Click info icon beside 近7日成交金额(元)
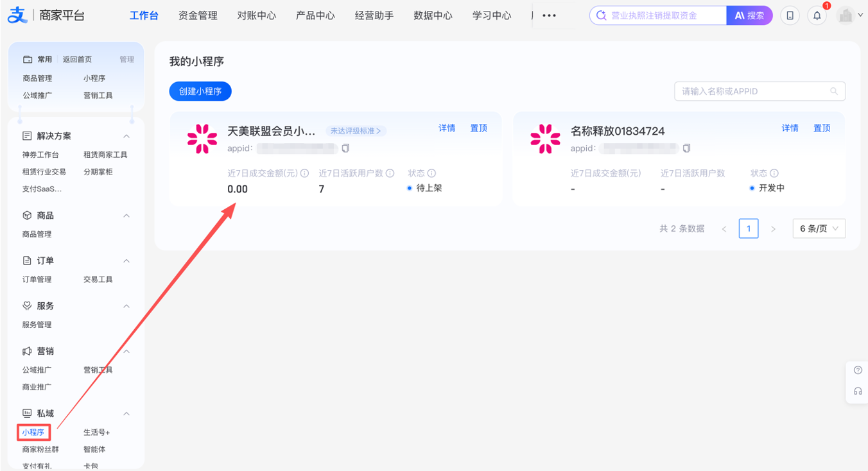 (x=305, y=173)
